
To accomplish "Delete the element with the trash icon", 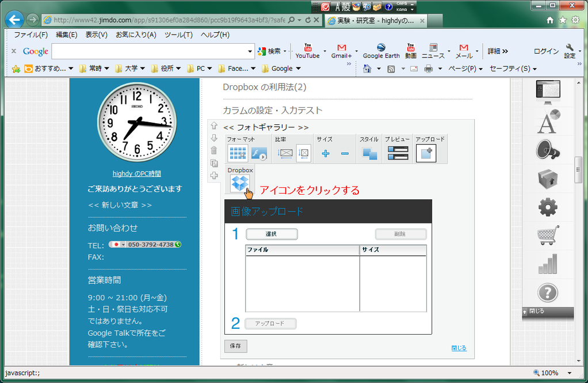I will [x=214, y=150].
